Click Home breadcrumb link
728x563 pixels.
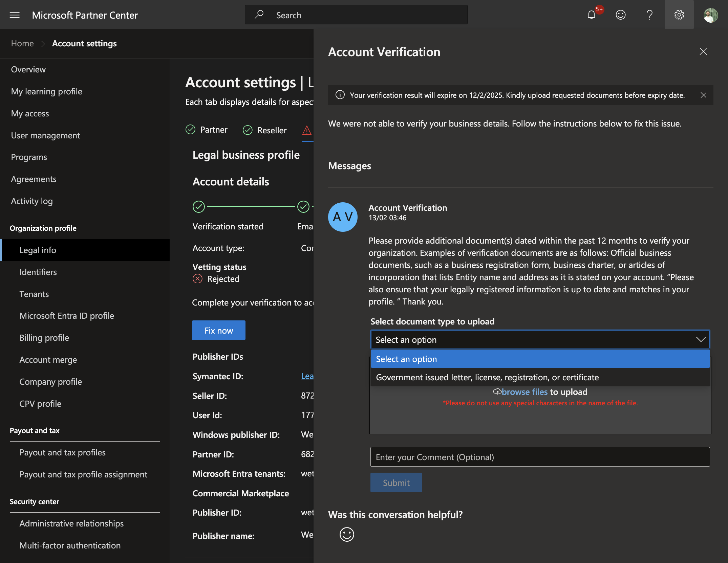tap(22, 43)
